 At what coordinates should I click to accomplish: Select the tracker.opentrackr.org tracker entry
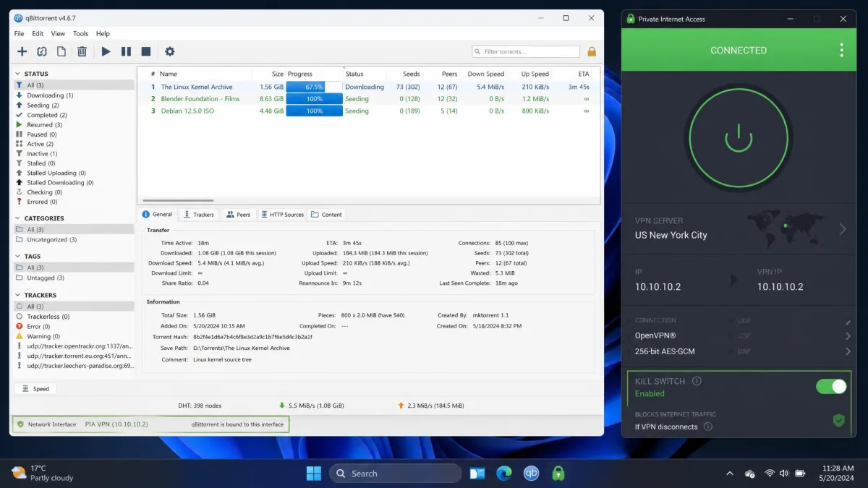(74, 346)
